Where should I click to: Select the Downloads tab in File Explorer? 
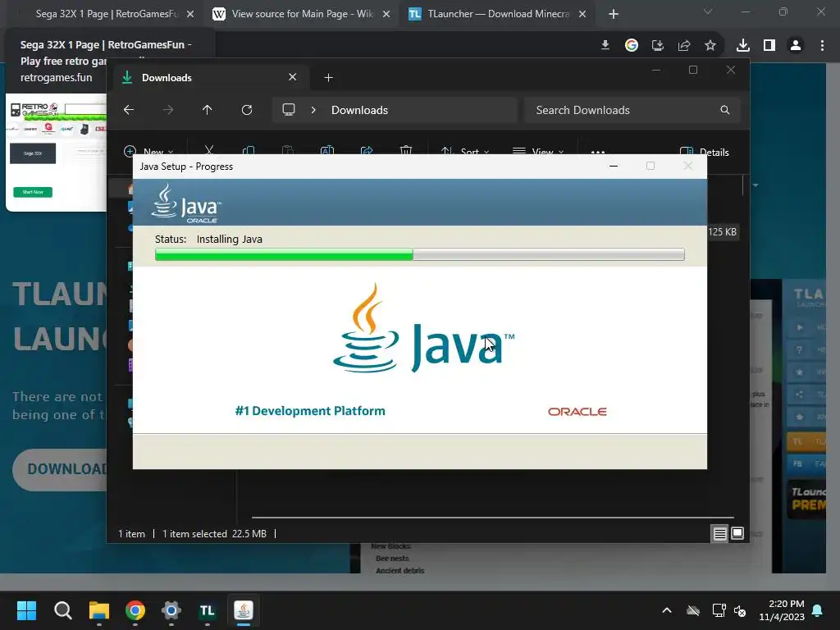(209, 78)
